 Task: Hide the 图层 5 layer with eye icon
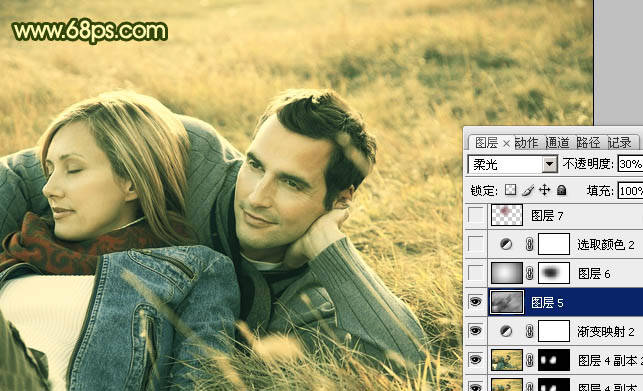coord(476,302)
